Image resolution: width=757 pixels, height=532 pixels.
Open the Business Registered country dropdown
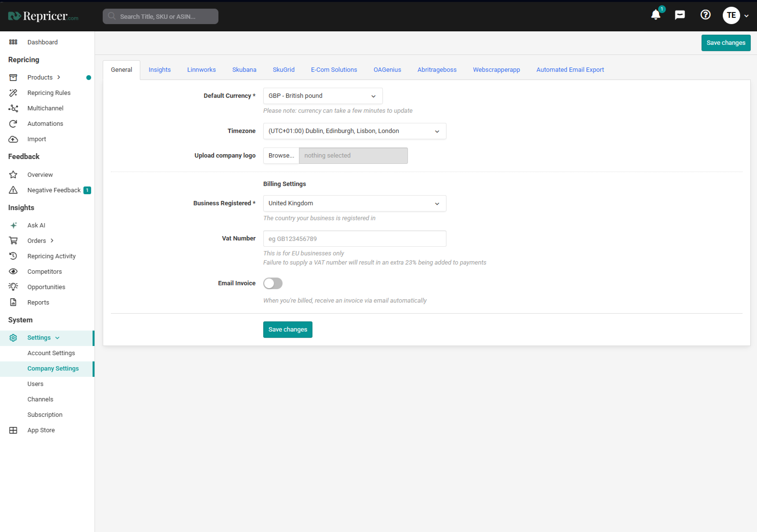(x=354, y=203)
